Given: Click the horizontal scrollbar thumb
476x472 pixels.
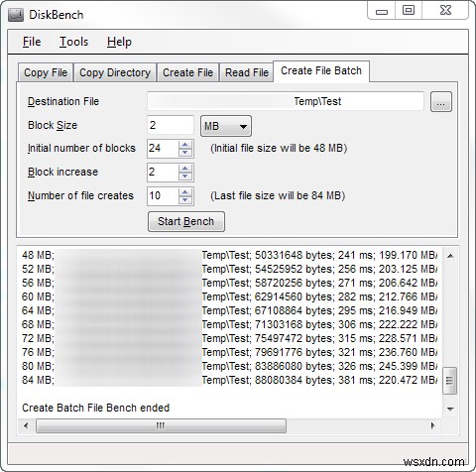Looking at the screenshot, I should [161, 425].
